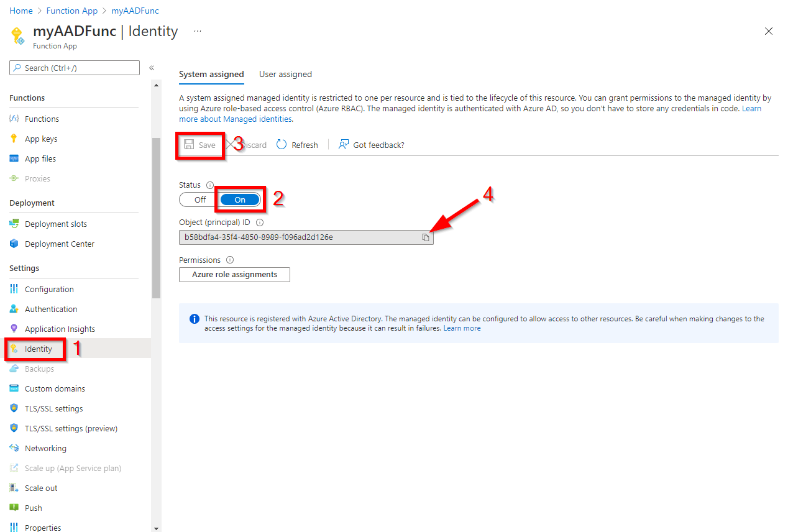Copy the Object principal ID to clipboard

[426, 237]
